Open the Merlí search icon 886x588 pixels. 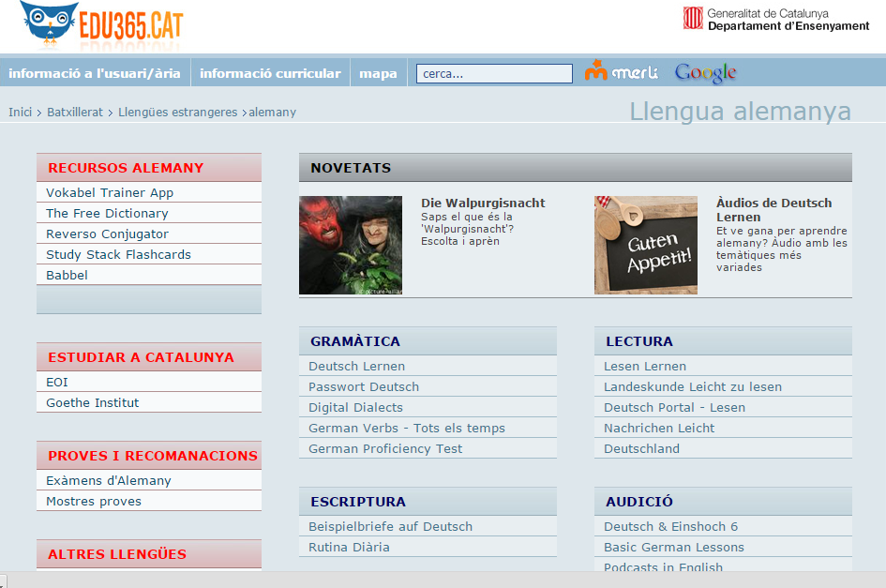tap(621, 72)
